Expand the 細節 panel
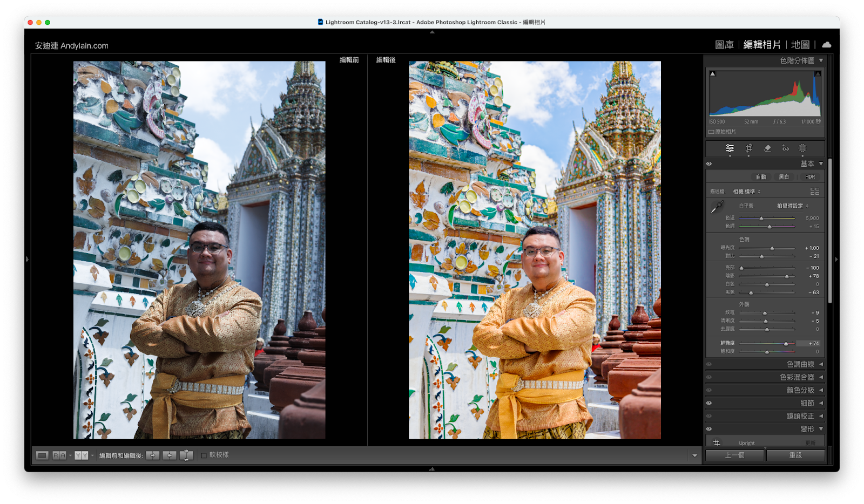The height and width of the screenshot is (504, 864). (x=821, y=403)
